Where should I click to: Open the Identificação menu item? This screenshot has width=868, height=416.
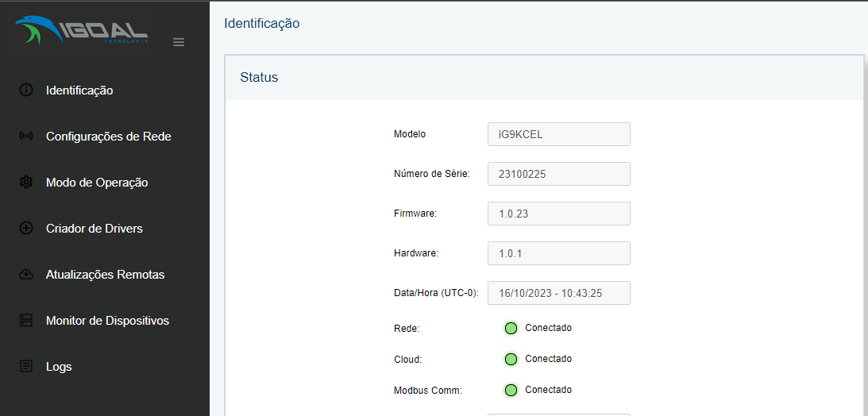pos(79,91)
